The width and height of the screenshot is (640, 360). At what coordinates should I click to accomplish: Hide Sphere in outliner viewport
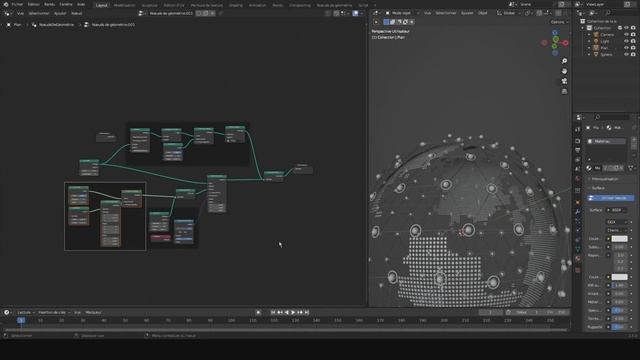pos(626,54)
